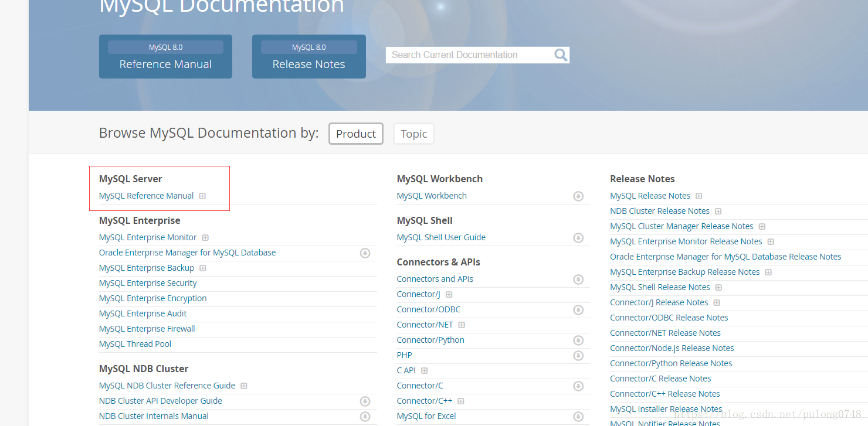Open MySQL Enterprise Monitor link
The width and height of the screenshot is (868, 426).
pos(148,237)
